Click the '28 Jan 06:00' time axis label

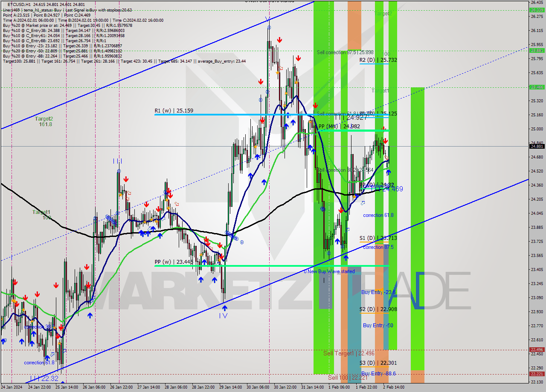click(x=175, y=387)
